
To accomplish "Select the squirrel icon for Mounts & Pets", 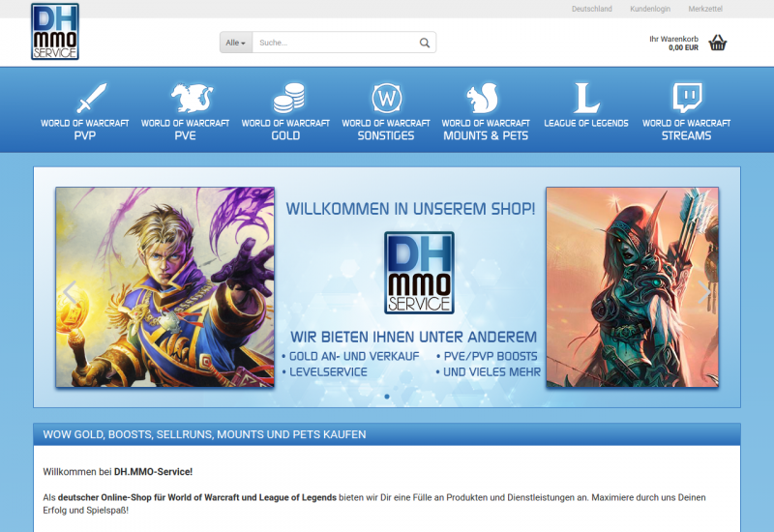I will coord(486,98).
